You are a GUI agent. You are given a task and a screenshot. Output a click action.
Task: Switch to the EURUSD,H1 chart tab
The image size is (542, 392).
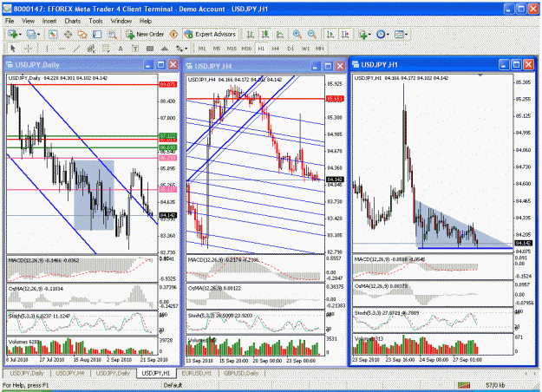[197, 373]
